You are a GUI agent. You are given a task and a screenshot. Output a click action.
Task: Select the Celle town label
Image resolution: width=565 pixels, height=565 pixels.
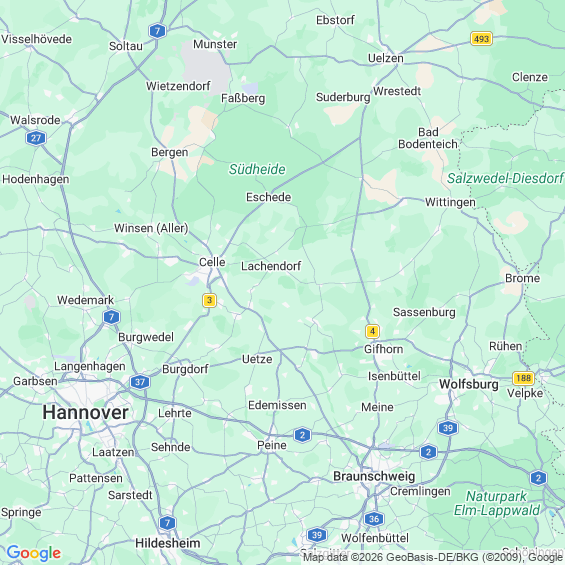point(212,262)
